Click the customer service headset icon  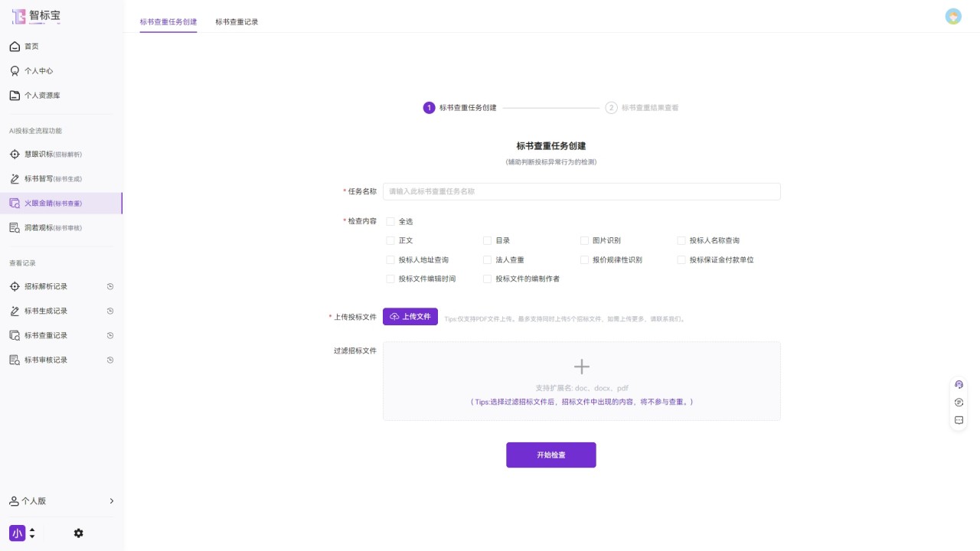point(959,384)
